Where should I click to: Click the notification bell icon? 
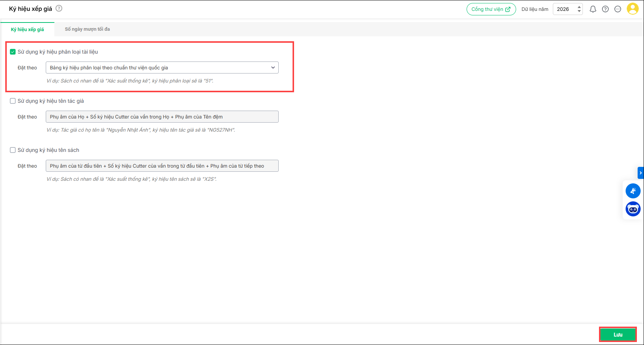593,9
